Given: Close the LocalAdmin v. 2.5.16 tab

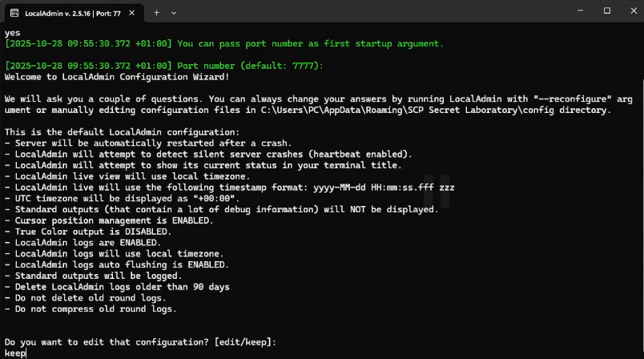Looking at the screenshot, I should tap(132, 13).
